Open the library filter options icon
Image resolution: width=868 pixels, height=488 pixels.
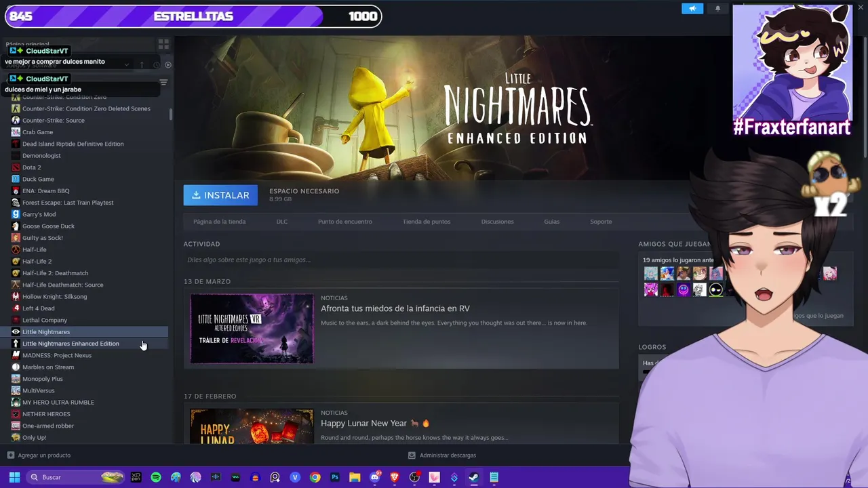click(163, 83)
